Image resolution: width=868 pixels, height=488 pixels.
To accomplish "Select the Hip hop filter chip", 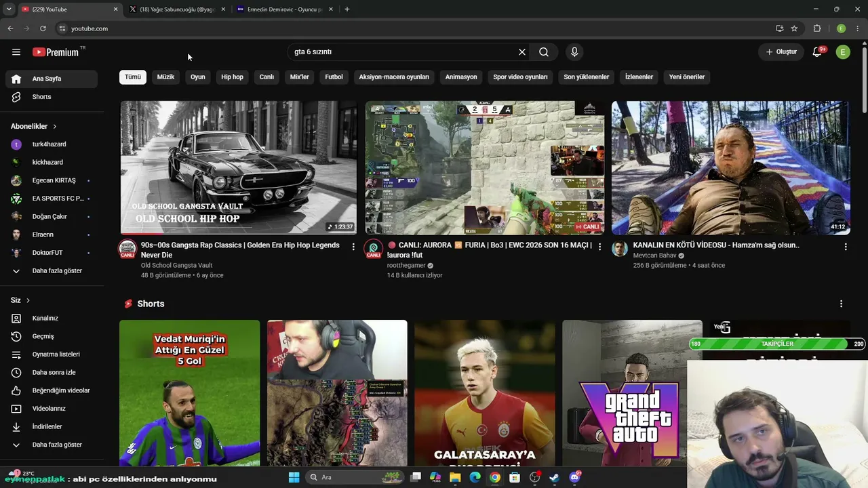I will click(x=232, y=77).
